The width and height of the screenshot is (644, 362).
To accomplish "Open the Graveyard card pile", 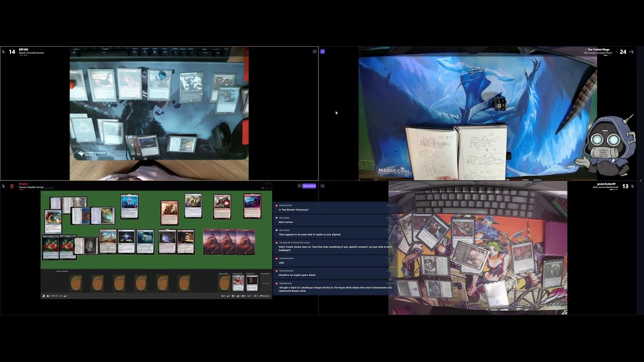I will 238,283.
